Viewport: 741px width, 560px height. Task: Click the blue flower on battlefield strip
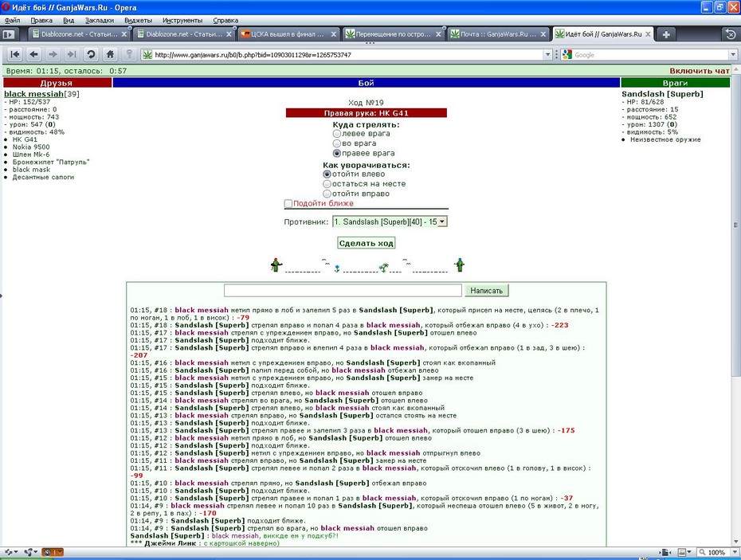pos(337,269)
